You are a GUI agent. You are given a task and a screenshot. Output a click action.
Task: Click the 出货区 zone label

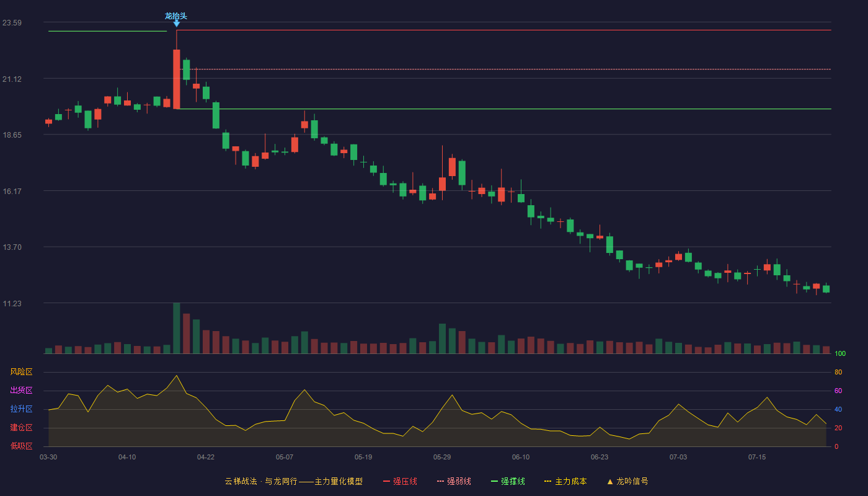point(21,391)
